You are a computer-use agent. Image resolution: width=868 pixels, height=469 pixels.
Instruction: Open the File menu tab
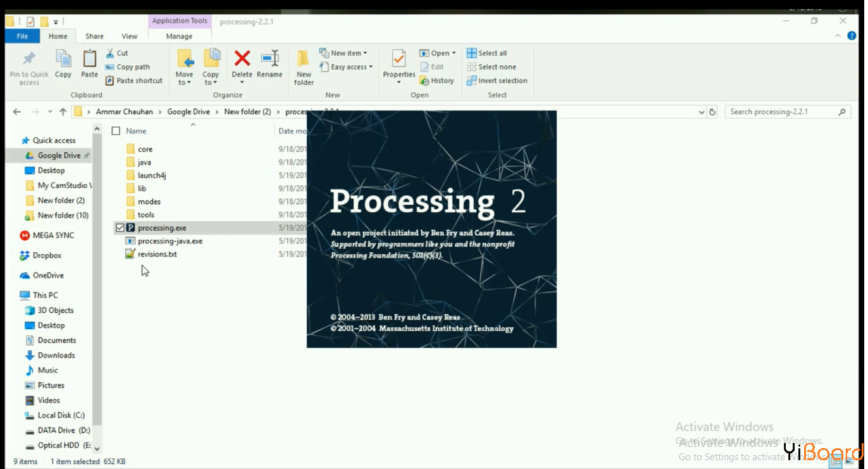(x=22, y=36)
